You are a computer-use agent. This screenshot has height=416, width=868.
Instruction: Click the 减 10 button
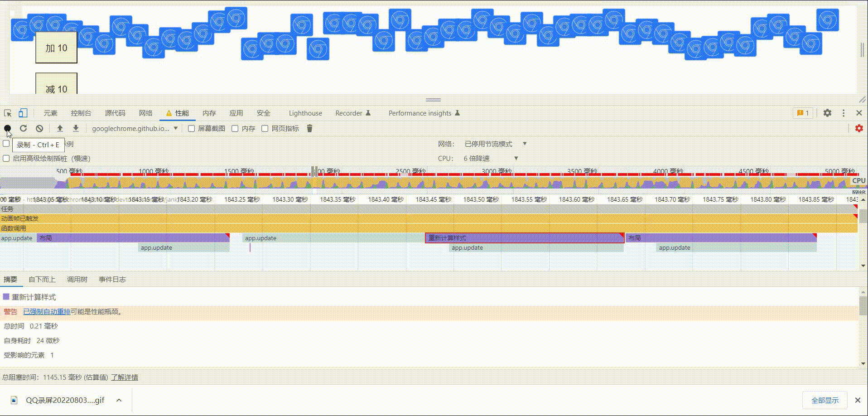pyautogui.click(x=56, y=84)
